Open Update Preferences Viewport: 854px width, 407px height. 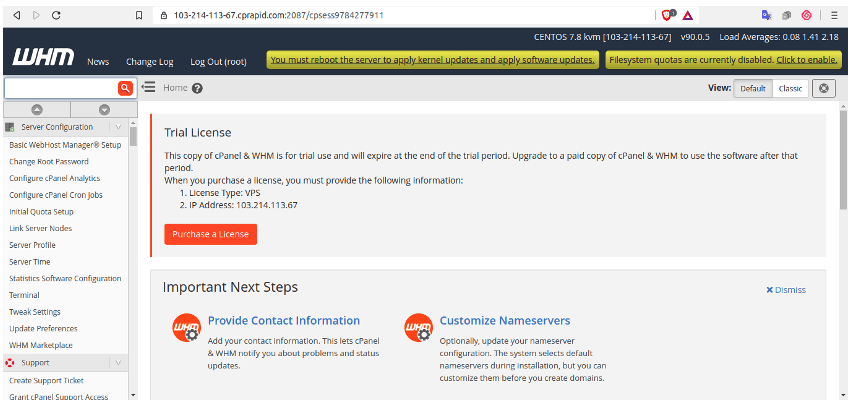coord(43,329)
